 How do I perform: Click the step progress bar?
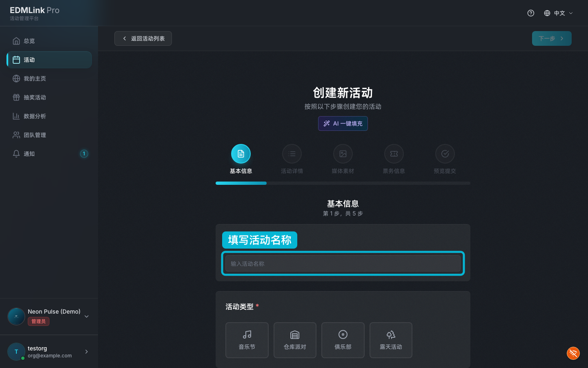[x=343, y=183]
